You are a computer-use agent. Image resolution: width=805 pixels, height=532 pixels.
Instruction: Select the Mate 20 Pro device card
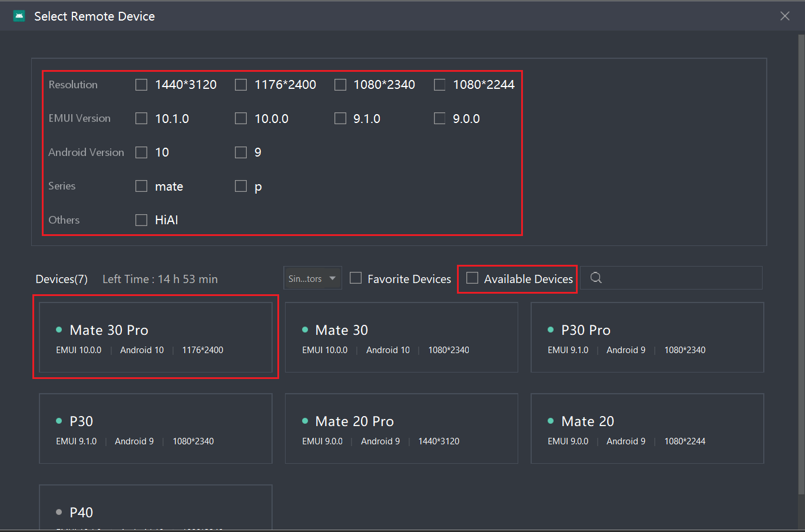tap(401, 428)
